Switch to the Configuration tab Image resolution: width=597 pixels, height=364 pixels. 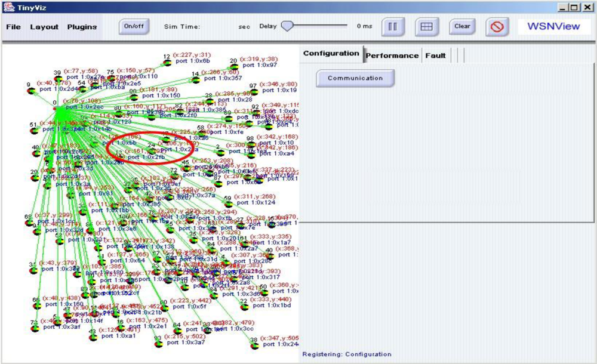pos(331,54)
